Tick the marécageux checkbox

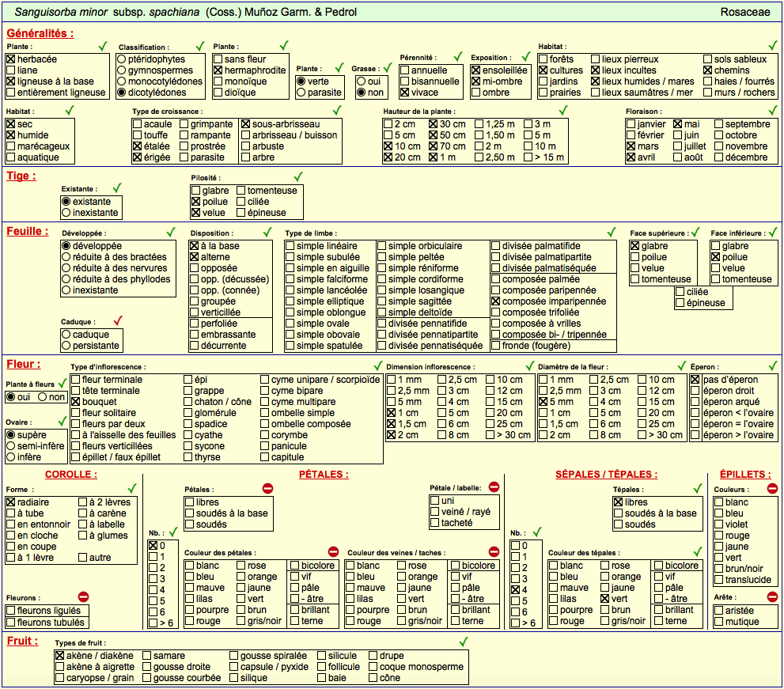pyautogui.click(x=11, y=146)
